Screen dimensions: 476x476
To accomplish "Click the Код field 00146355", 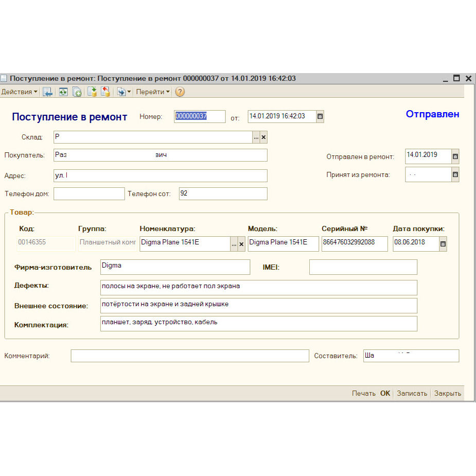I will [x=46, y=244].
